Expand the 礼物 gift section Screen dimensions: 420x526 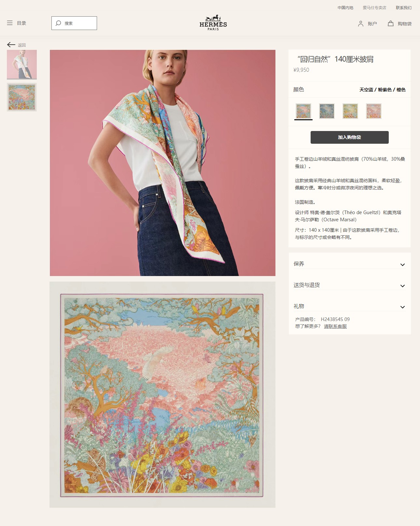tap(350, 306)
